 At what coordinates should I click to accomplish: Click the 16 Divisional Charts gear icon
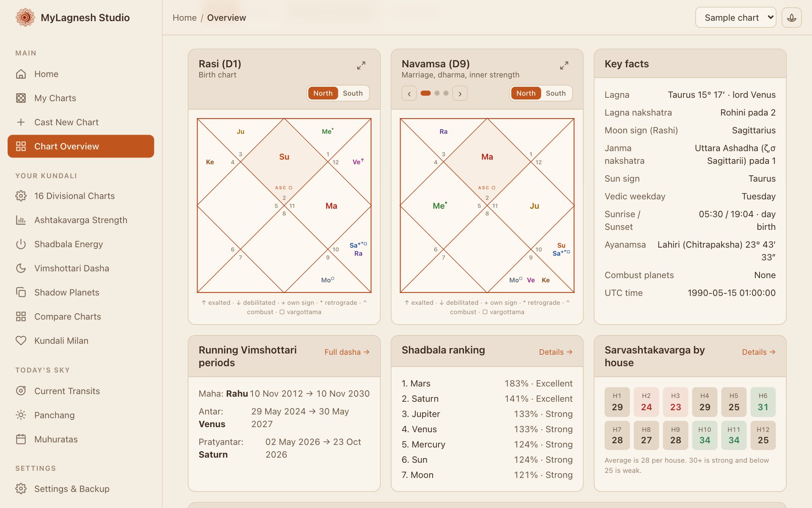tap(21, 196)
